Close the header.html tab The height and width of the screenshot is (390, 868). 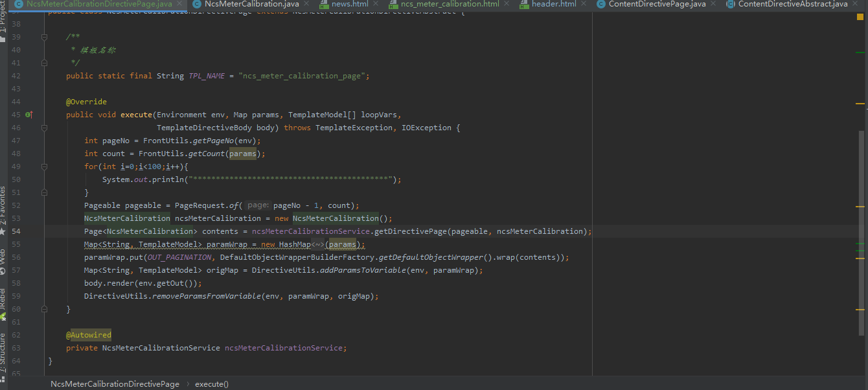[x=586, y=5]
